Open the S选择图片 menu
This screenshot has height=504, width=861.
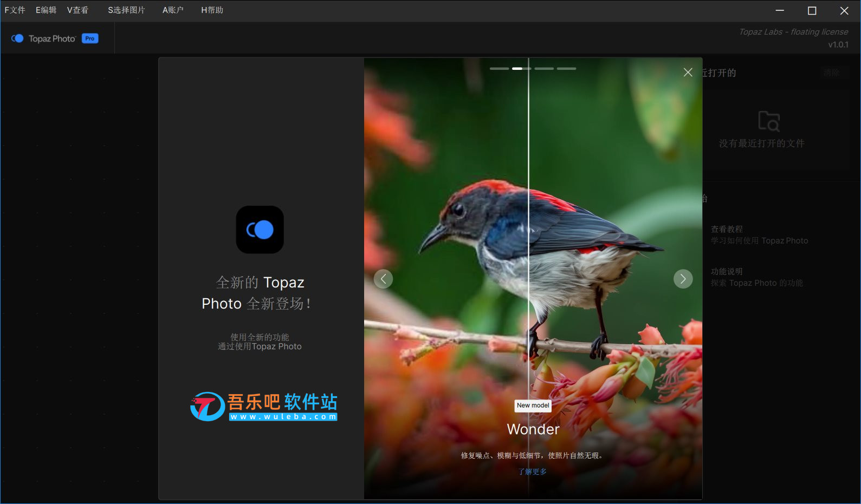pos(126,10)
